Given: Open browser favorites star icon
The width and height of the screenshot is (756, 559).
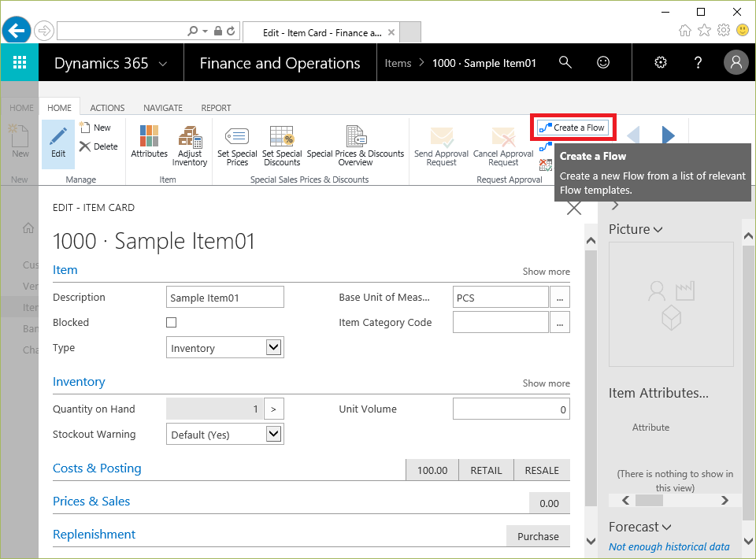Looking at the screenshot, I should coord(704,31).
